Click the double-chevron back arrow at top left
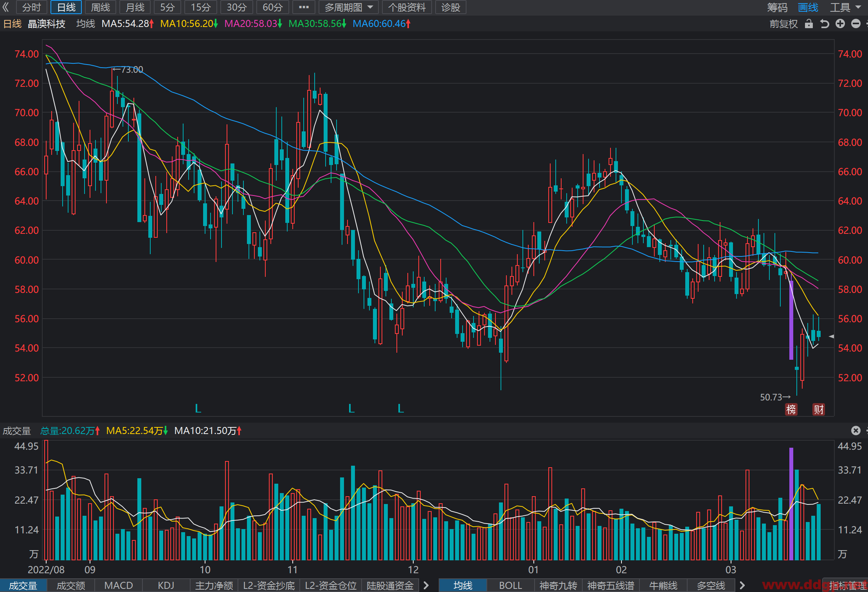Image resolution: width=868 pixels, height=592 pixels. pos(6,7)
